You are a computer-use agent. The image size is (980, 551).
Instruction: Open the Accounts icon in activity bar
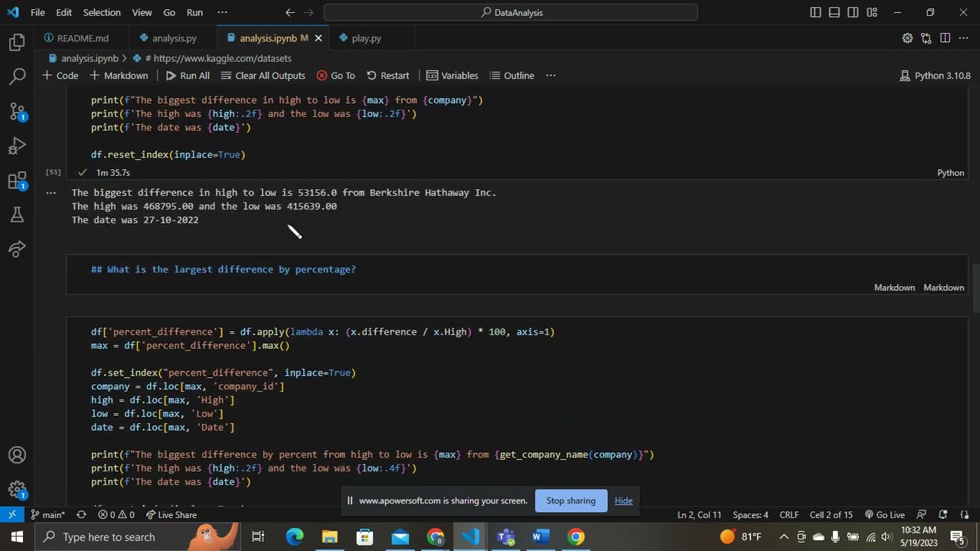pos(17,455)
